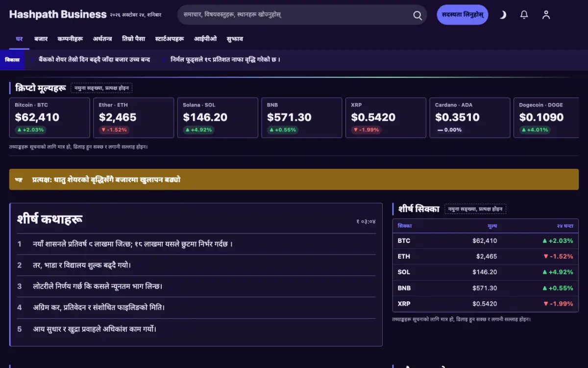Open the Hashpath Business home logo
588x368 pixels.
coord(58,15)
